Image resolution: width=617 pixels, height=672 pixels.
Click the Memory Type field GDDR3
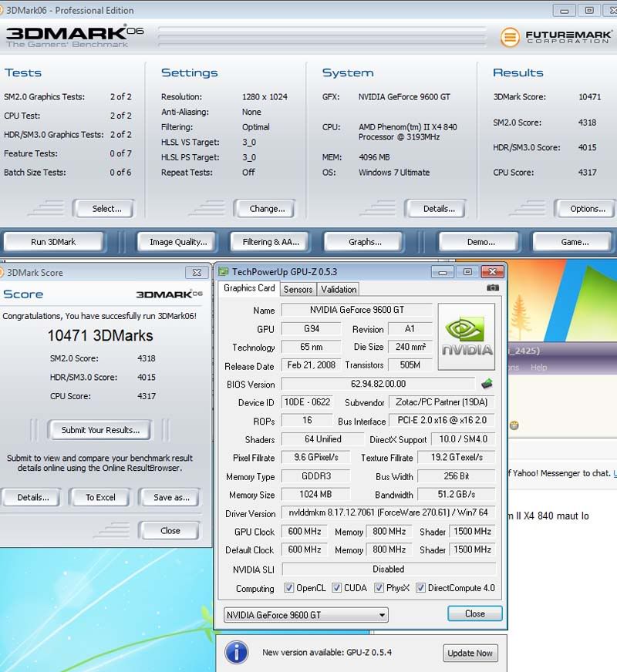(x=315, y=476)
